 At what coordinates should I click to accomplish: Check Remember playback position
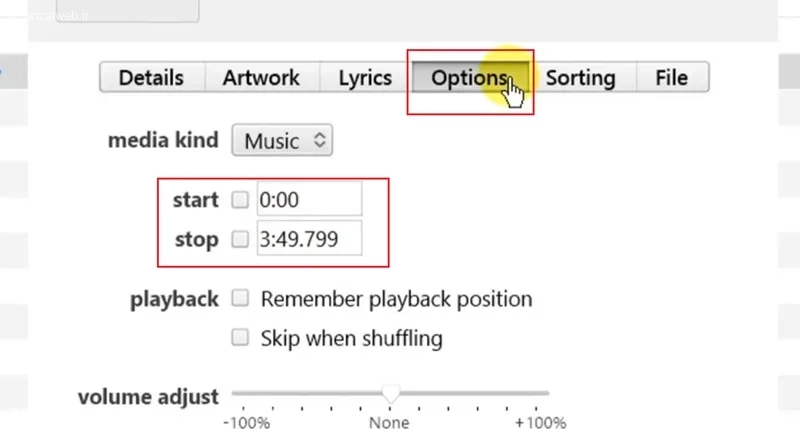(240, 298)
